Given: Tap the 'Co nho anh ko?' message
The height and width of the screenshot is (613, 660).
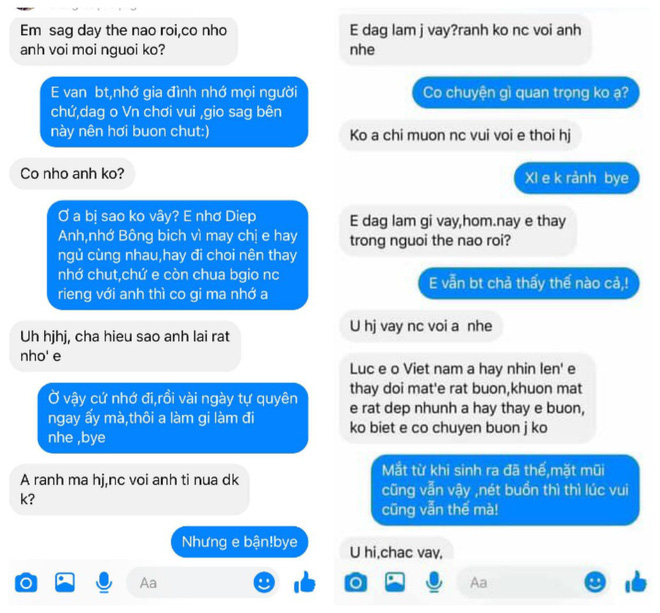Looking at the screenshot, I should (72, 173).
